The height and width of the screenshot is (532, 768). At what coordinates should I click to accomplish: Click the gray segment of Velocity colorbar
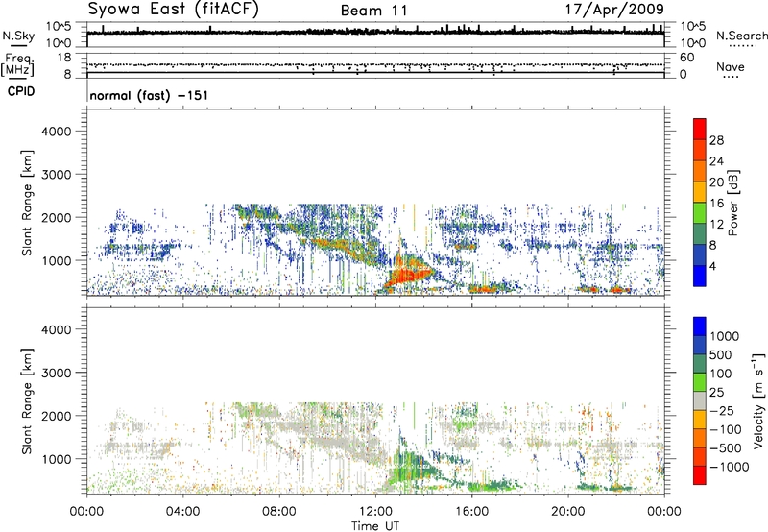point(700,401)
